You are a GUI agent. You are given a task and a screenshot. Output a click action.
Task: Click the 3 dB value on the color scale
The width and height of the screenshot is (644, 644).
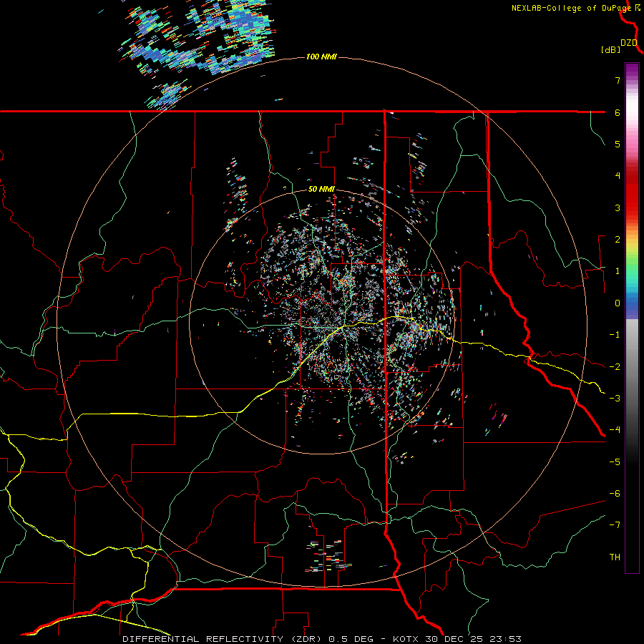(618, 208)
